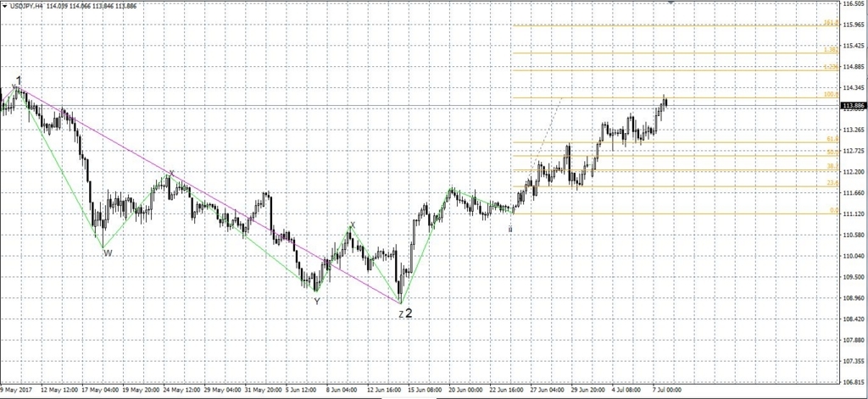Click the 50.0 Fibonacci level label

(832, 152)
